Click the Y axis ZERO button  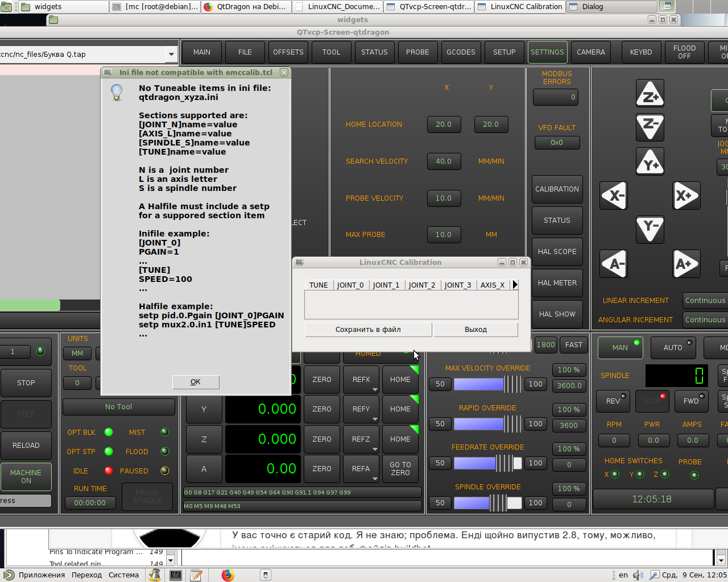(x=322, y=409)
